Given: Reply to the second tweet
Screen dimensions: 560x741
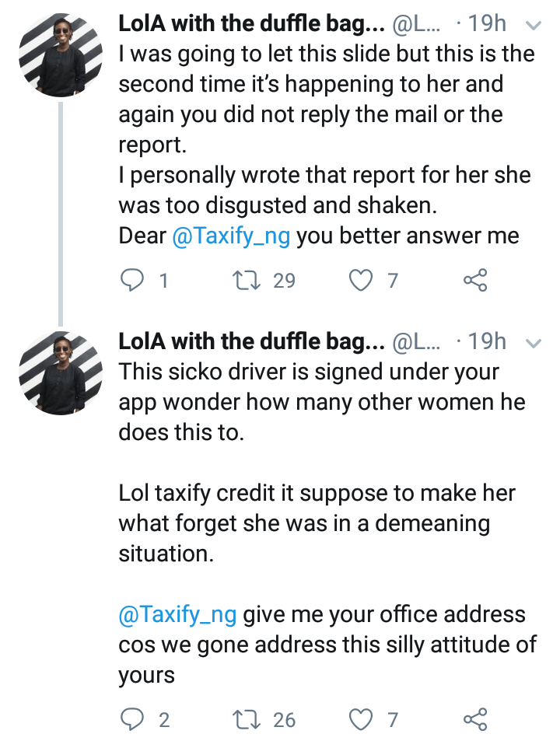Looking at the screenshot, I should tap(131, 719).
